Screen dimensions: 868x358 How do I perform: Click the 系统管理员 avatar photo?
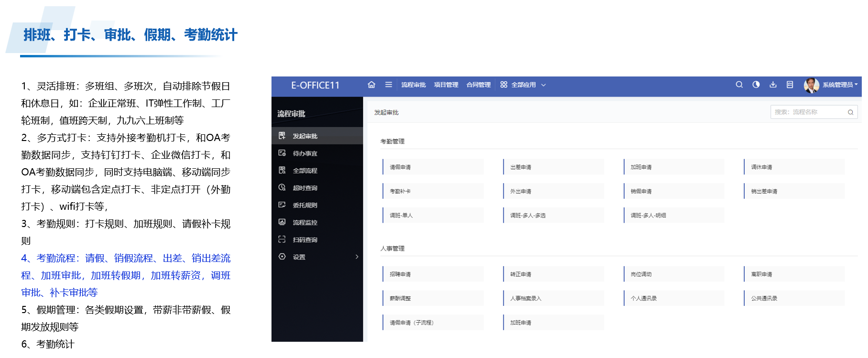coord(812,85)
